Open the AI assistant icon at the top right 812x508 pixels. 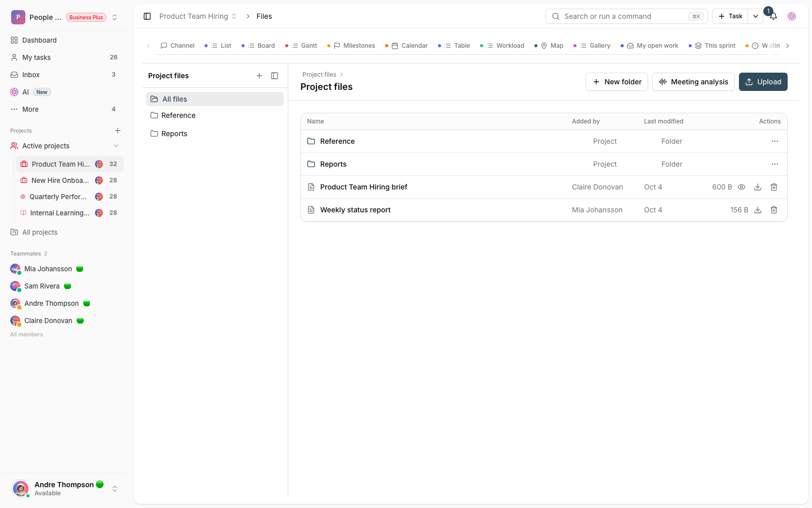click(792, 16)
